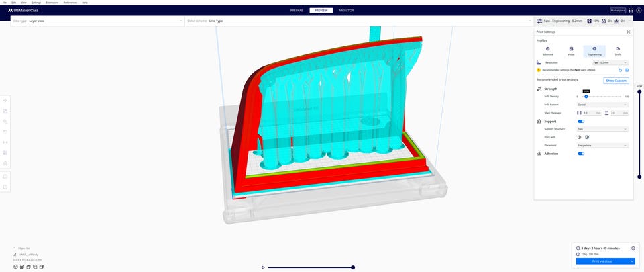Open the Resolution dropdown
Image resolution: width=644 pixels, height=272 pixels.
[610, 62]
